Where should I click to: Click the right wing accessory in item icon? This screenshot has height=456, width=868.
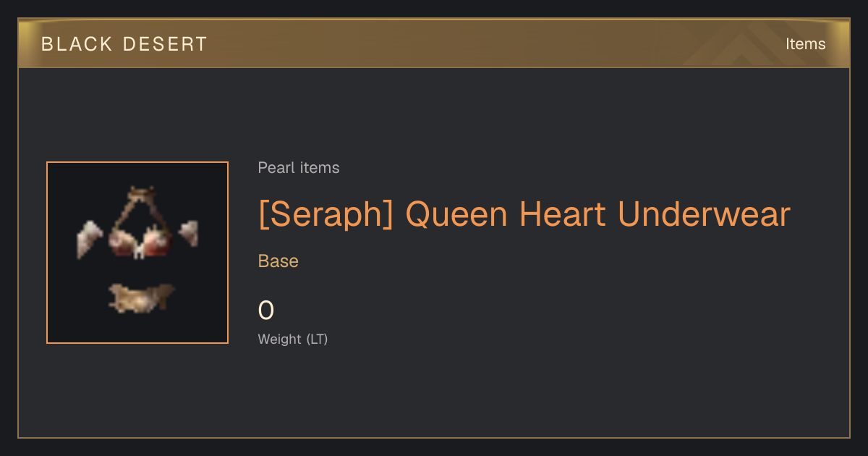pos(189,232)
